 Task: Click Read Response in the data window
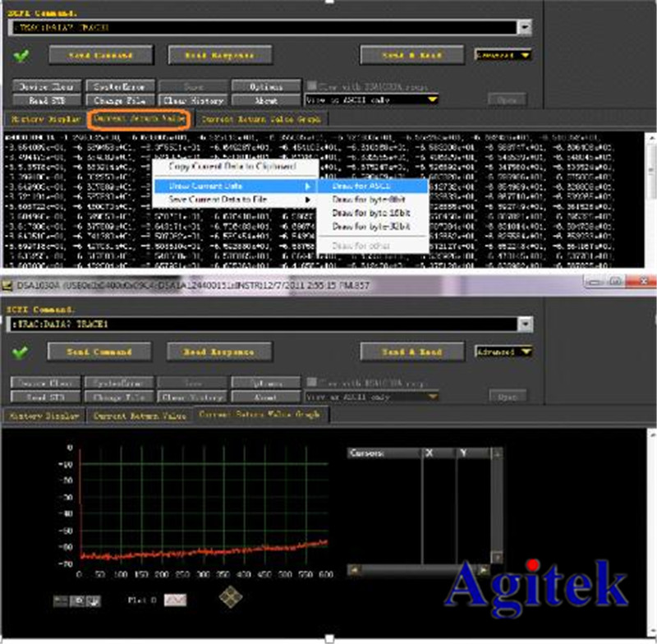point(219,55)
